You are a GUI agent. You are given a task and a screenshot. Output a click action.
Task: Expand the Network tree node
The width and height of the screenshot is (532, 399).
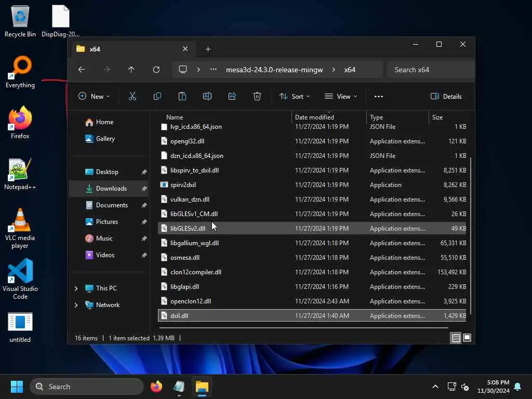coord(76,305)
